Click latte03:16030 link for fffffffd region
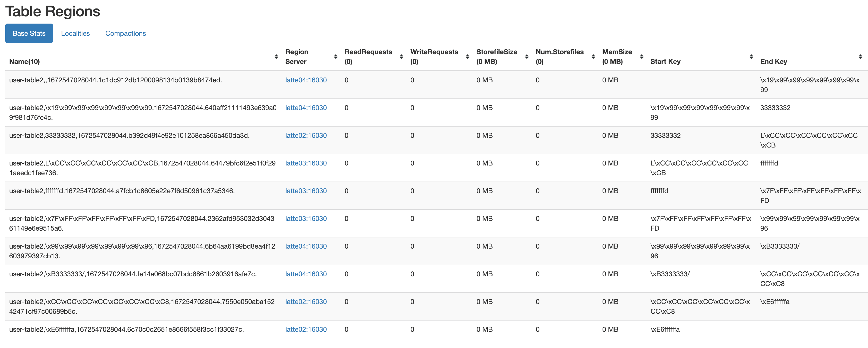The width and height of the screenshot is (868, 348). pos(306,191)
